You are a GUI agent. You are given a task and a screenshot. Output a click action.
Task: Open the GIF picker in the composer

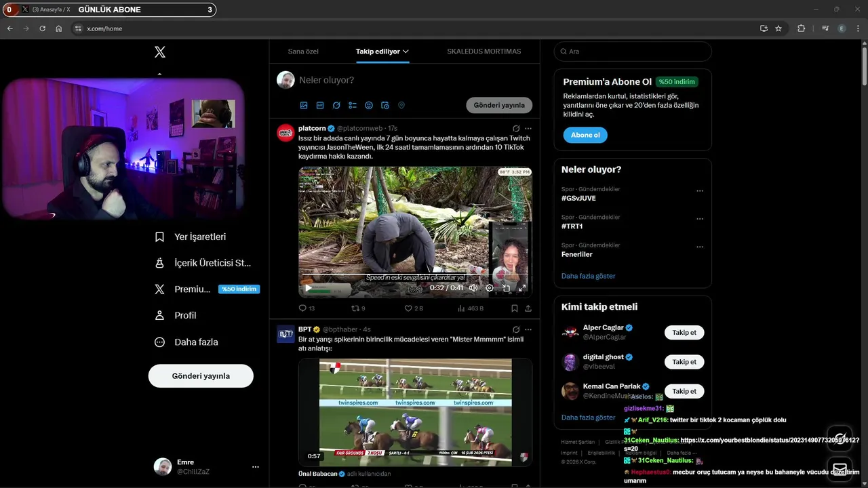(x=320, y=105)
